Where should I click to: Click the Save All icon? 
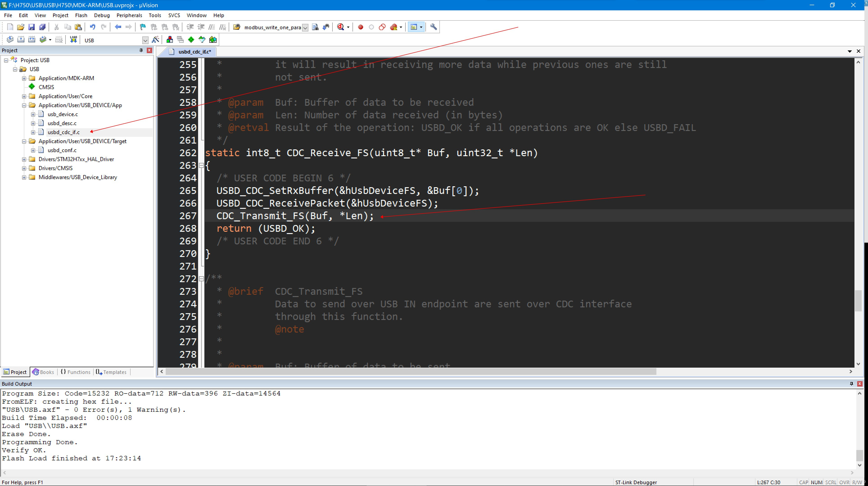(42, 27)
